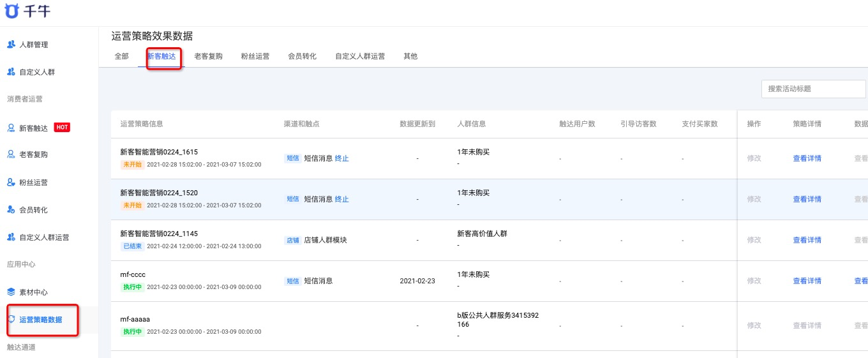This screenshot has width=868, height=358.
Task: Click the 自定义人群 sidebar icon
Action: (11, 72)
